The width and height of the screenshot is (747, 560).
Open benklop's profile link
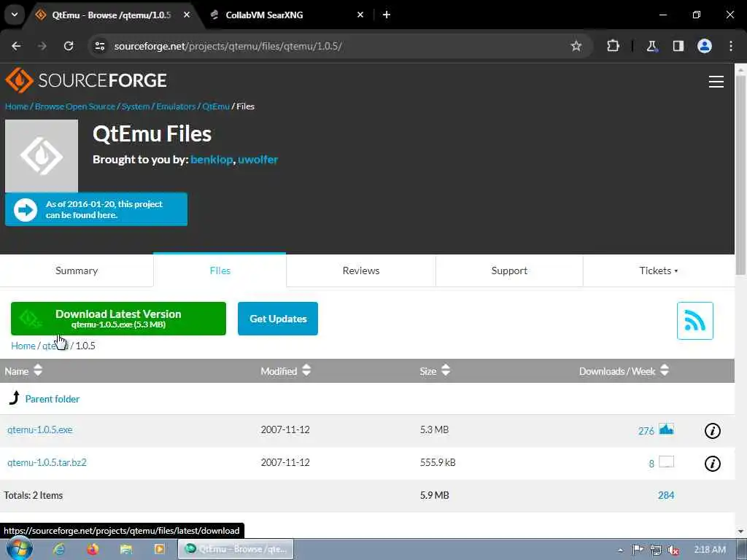[212, 160]
